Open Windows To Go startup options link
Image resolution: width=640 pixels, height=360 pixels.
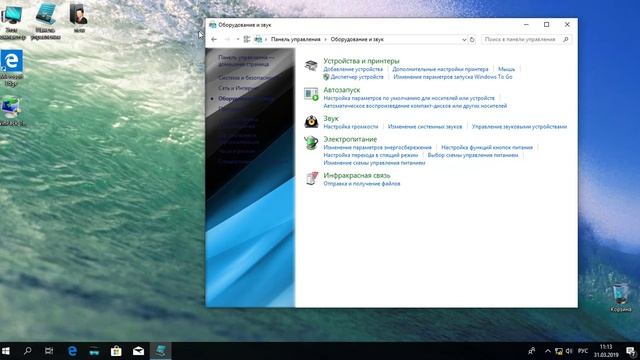point(453,77)
